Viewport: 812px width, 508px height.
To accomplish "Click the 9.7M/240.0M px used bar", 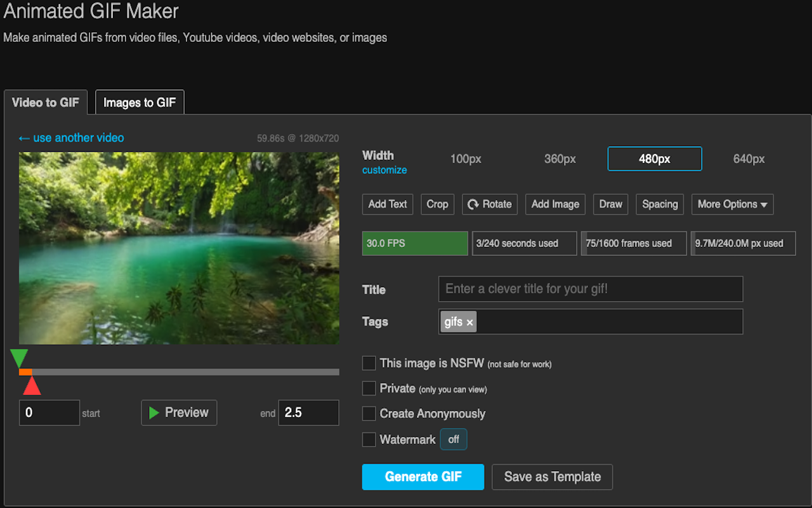I will point(743,243).
